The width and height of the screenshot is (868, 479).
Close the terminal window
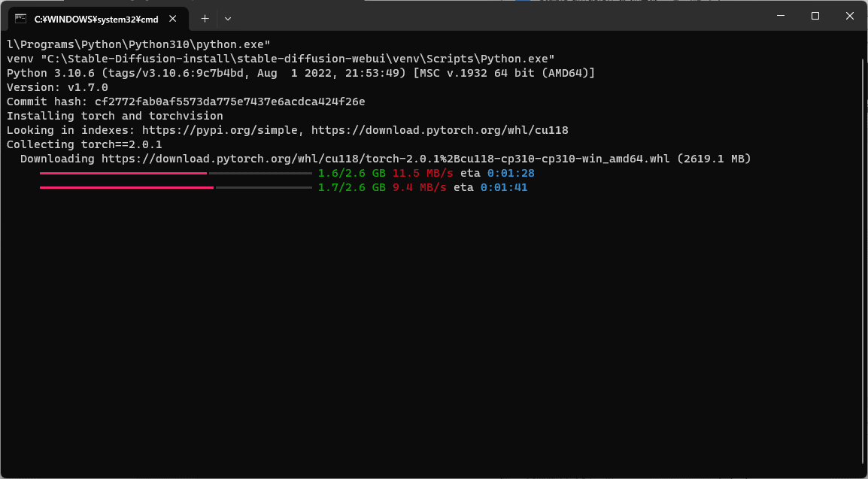(x=850, y=16)
